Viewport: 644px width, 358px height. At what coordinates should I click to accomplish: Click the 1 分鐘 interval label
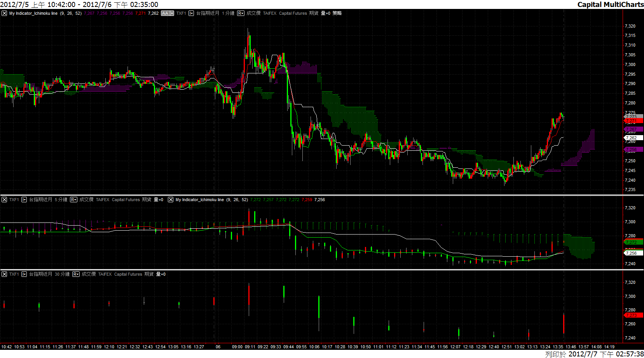(x=228, y=13)
